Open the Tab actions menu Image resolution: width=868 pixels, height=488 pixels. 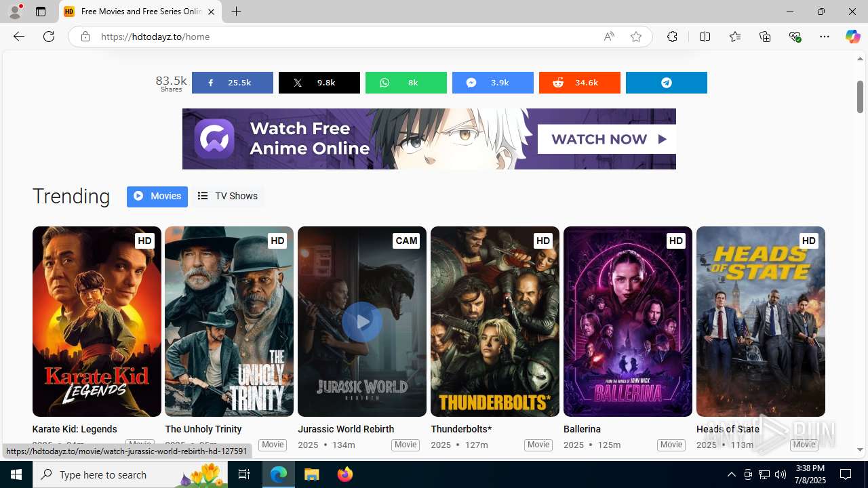click(x=41, y=12)
